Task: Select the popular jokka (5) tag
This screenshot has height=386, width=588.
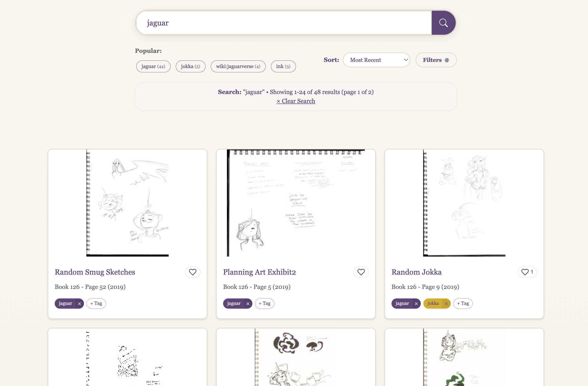Action: (x=191, y=66)
